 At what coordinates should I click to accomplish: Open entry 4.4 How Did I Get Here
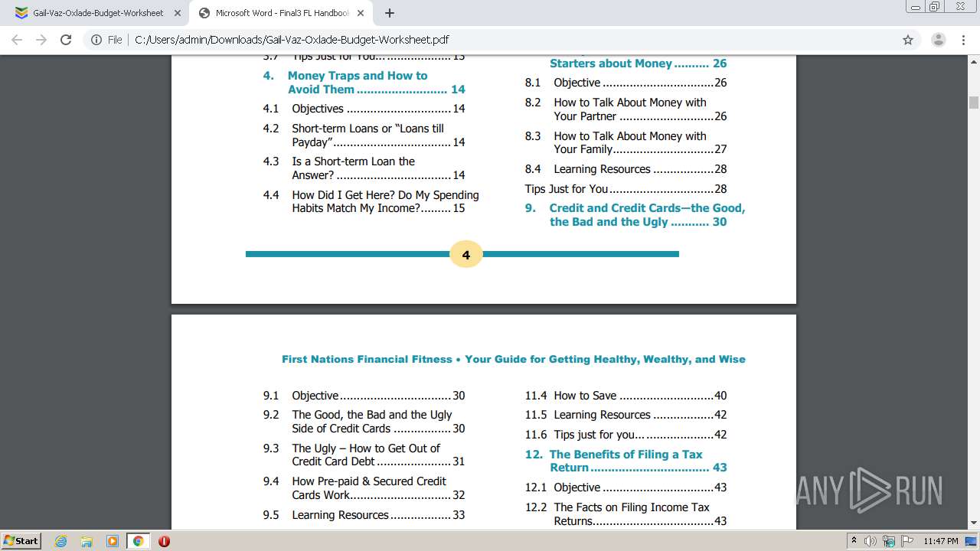coord(371,201)
